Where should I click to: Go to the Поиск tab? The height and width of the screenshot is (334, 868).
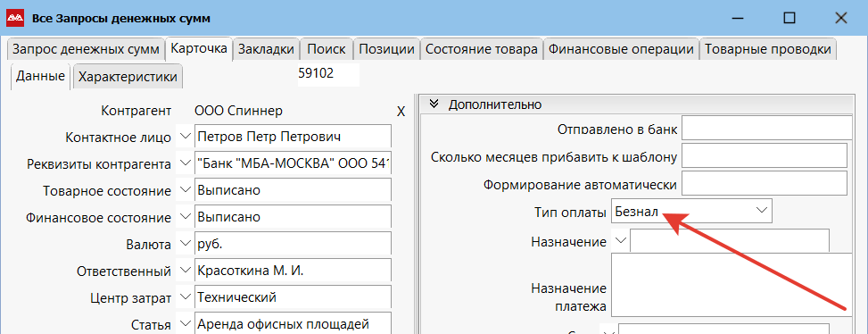[x=327, y=49]
